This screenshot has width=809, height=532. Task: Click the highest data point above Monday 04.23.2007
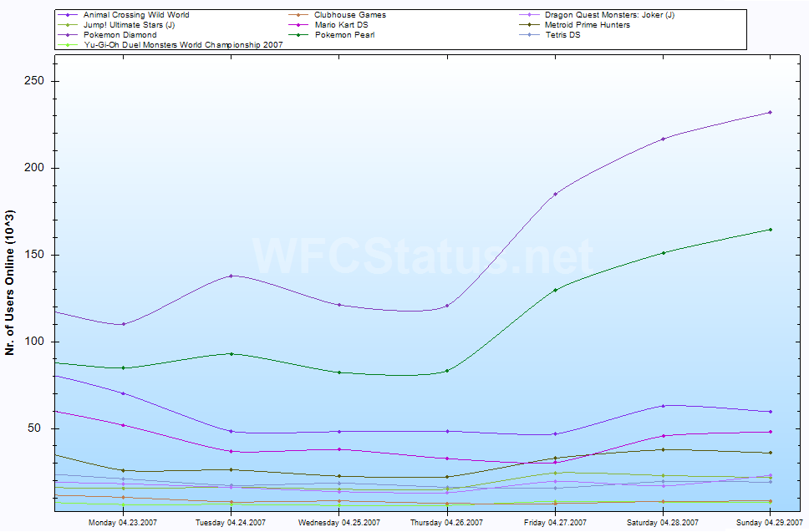tap(123, 324)
